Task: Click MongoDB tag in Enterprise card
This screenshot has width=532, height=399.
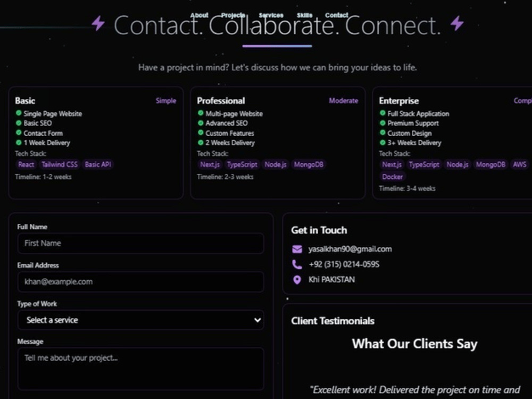Action: pos(491,164)
